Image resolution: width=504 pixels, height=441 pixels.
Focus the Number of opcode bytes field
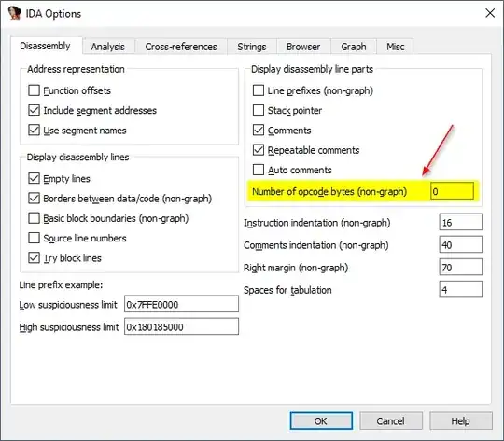tap(452, 191)
